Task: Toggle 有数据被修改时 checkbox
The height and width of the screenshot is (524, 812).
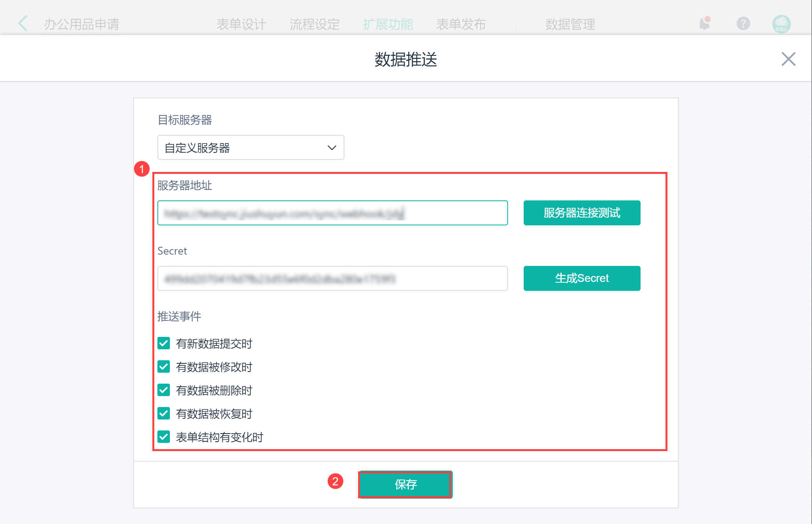Action: click(x=164, y=367)
